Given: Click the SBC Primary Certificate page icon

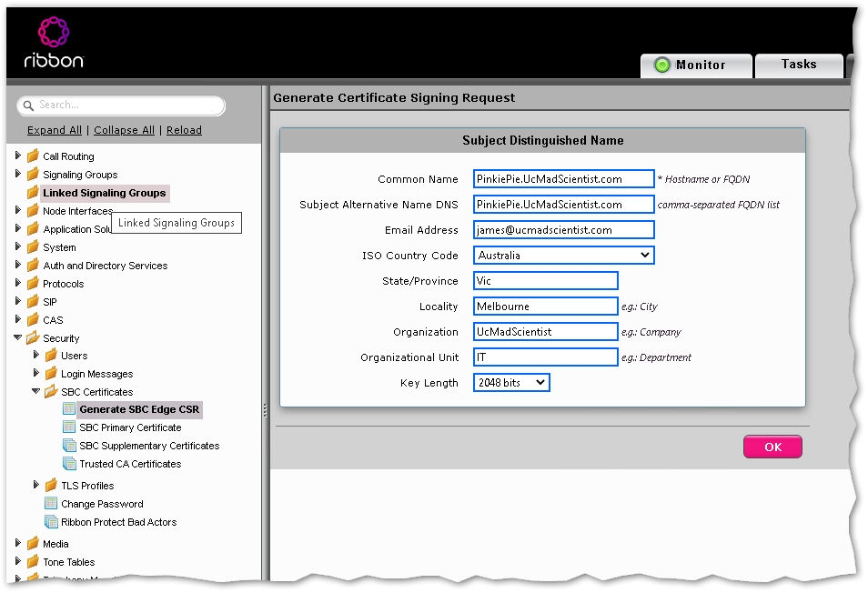Looking at the screenshot, I should click(69, 427).
